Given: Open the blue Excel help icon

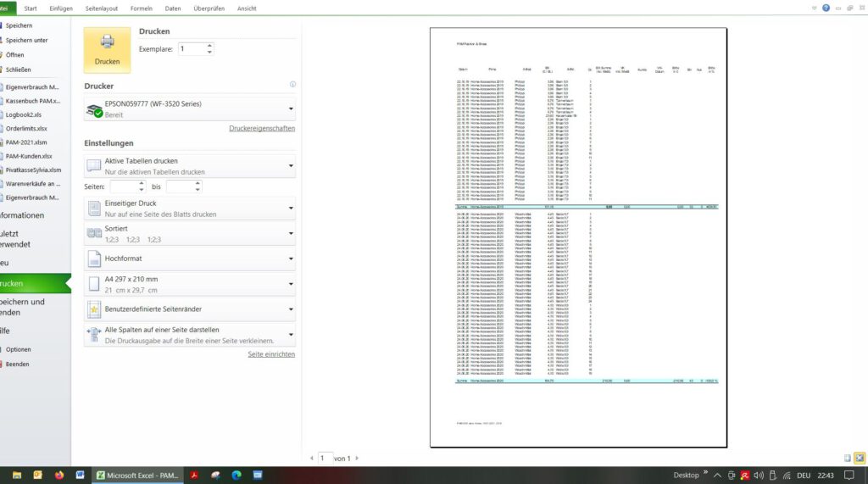Looking at the screenshot, I should (826, 8).
